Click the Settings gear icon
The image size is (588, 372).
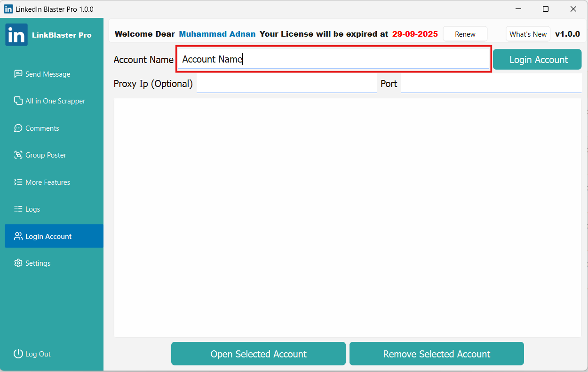tap(18, 263)
